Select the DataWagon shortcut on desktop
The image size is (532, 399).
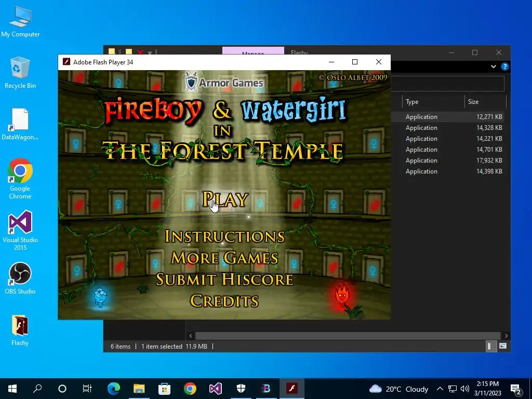(x=20, y=124)
